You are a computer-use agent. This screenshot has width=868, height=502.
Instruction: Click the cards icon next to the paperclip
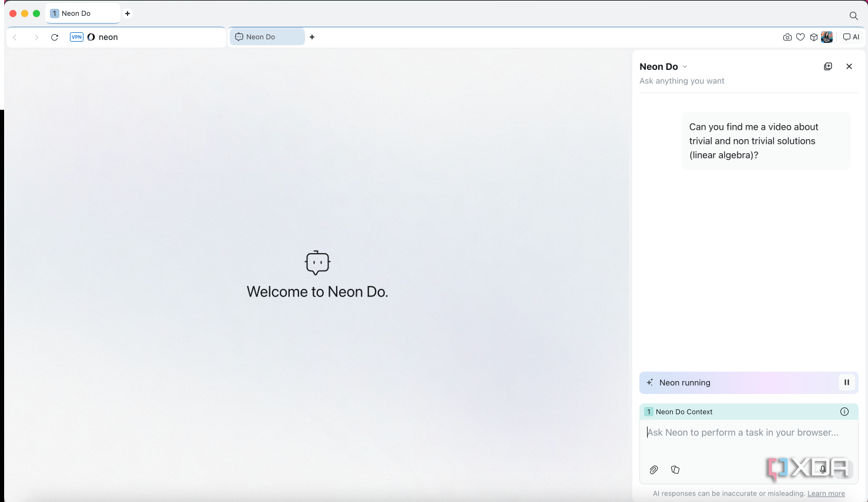click(x=675, y=470)
